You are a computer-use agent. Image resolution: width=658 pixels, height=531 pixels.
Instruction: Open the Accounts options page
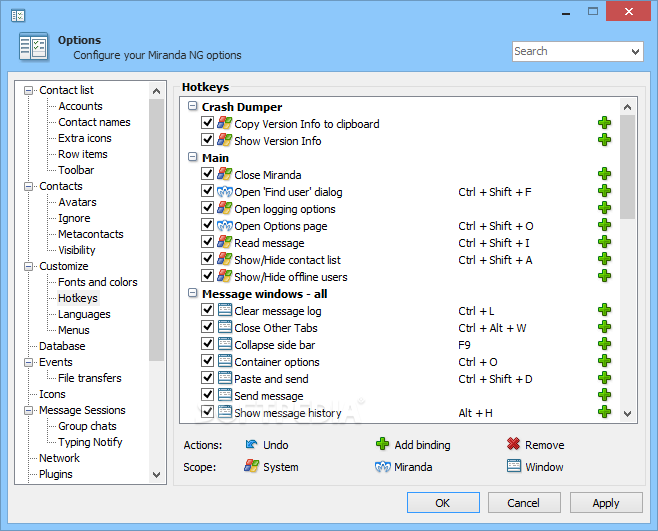pos(80,106)
